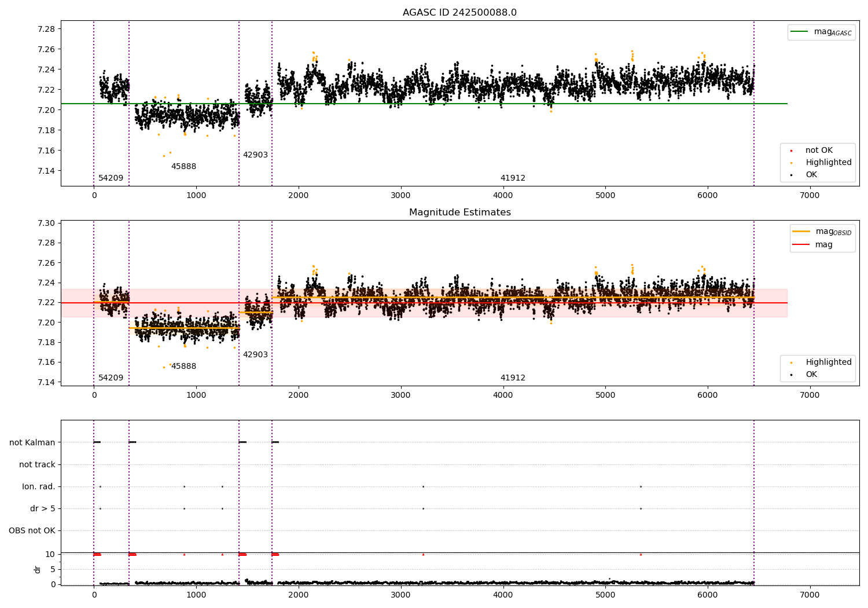Viewport: 868px width, 608px height.
Task: Click OBSID label 45888 in top plot
Action: coord(183,167)
